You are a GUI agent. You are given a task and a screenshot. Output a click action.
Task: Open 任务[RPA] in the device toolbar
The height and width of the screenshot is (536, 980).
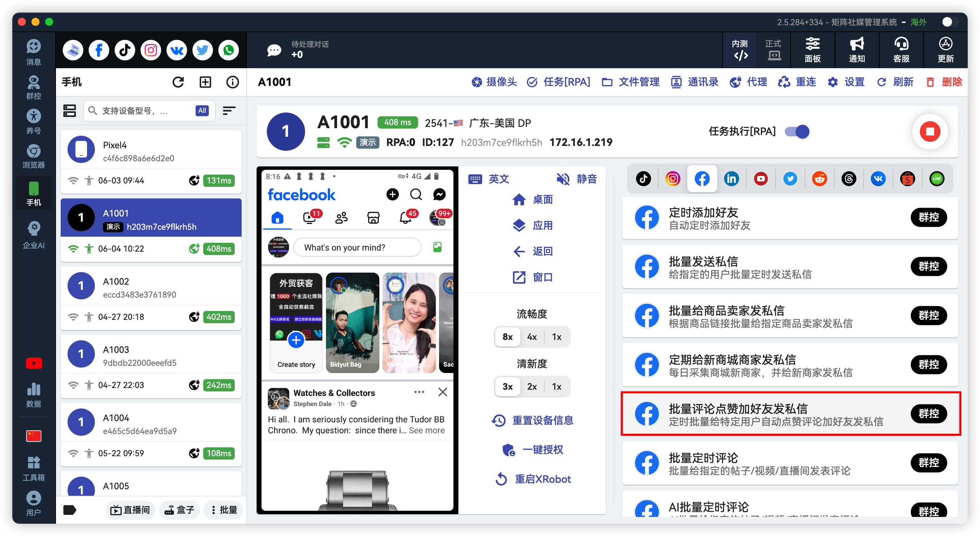tap(558, 82)
